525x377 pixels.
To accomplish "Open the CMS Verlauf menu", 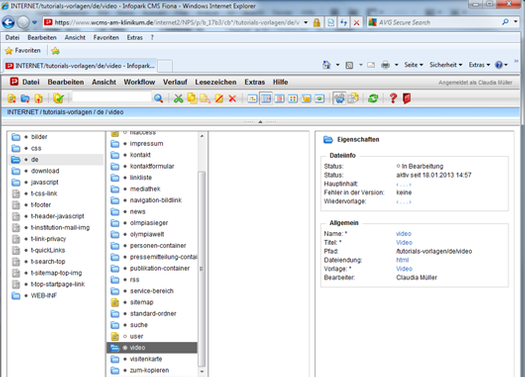I will (x=175, y=82).
